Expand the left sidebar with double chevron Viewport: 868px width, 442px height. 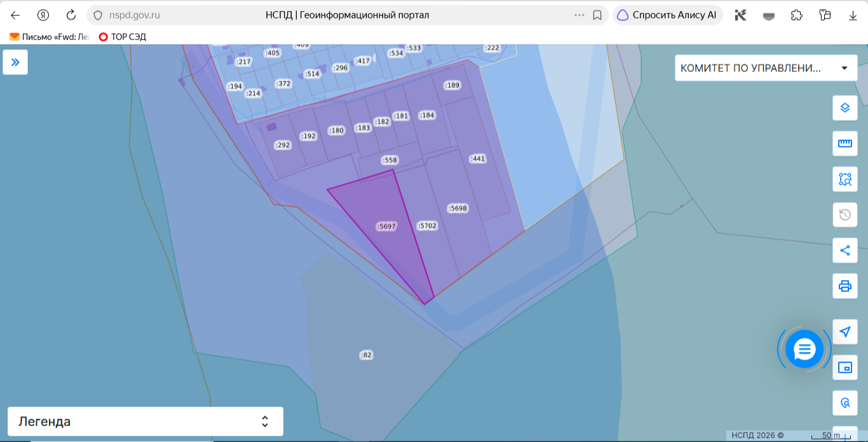[15, 62]
